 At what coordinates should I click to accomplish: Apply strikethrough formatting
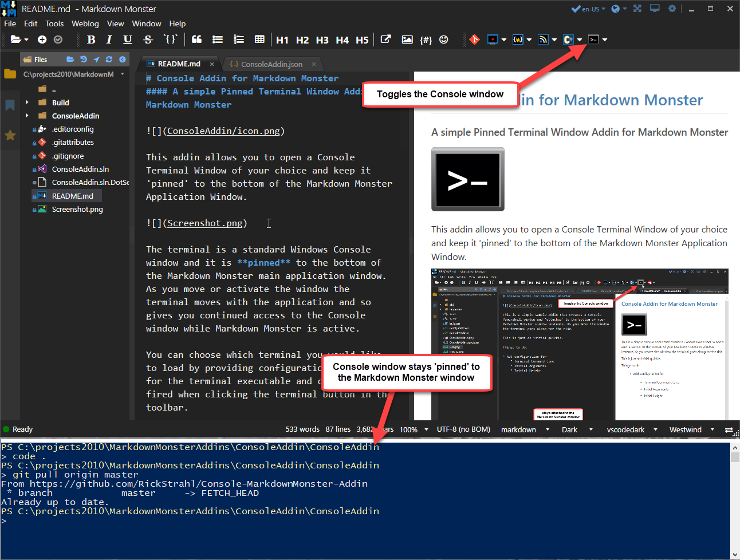(x=148, y=40)
